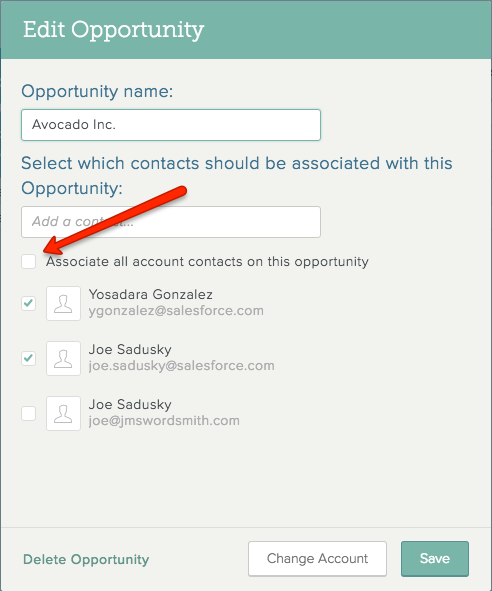Click the Edit Opportunity header title
492x591 pixels.
(x=113, y=30)
